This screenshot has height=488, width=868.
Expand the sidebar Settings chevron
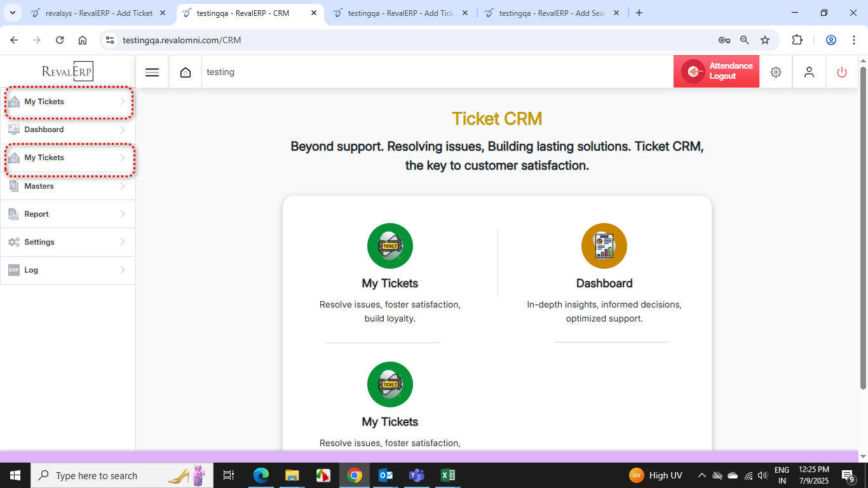[x=123, y=242]
